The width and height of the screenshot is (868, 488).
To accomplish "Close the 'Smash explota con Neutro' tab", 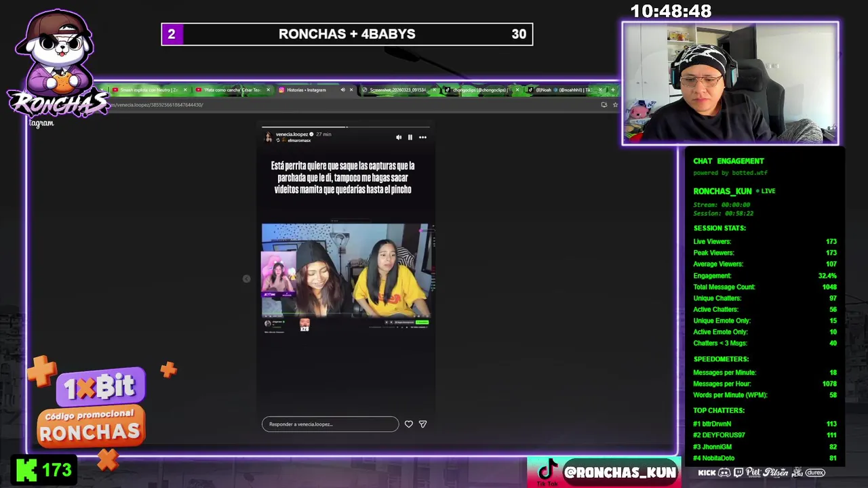I will tap(185, 89).
